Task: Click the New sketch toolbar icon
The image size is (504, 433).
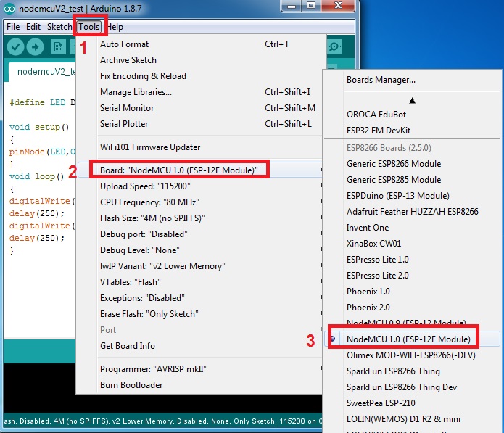Action: (58, 47)
